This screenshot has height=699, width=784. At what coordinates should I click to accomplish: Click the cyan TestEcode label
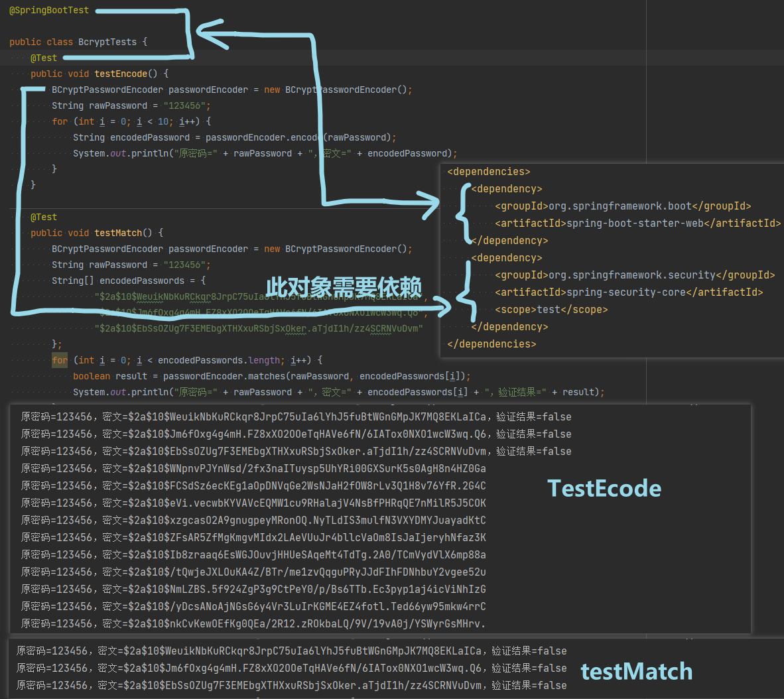tap(604, 488)
